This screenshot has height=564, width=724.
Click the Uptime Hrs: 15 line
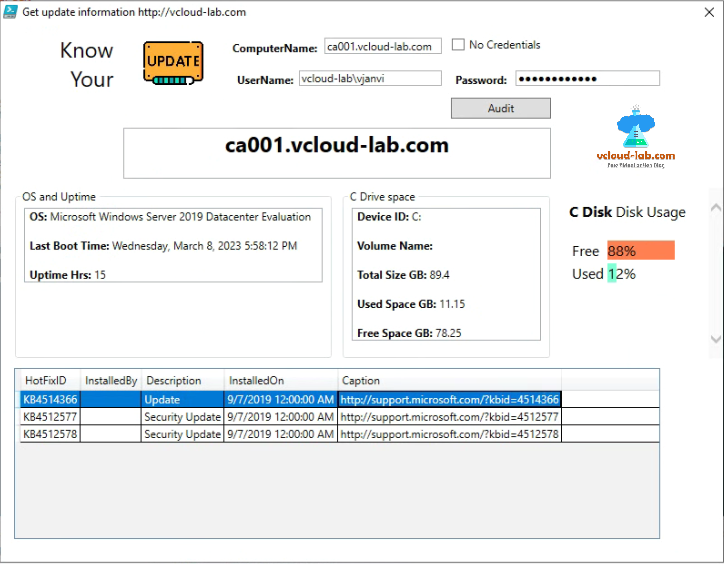pyautogui.click(x=67, y=275)
